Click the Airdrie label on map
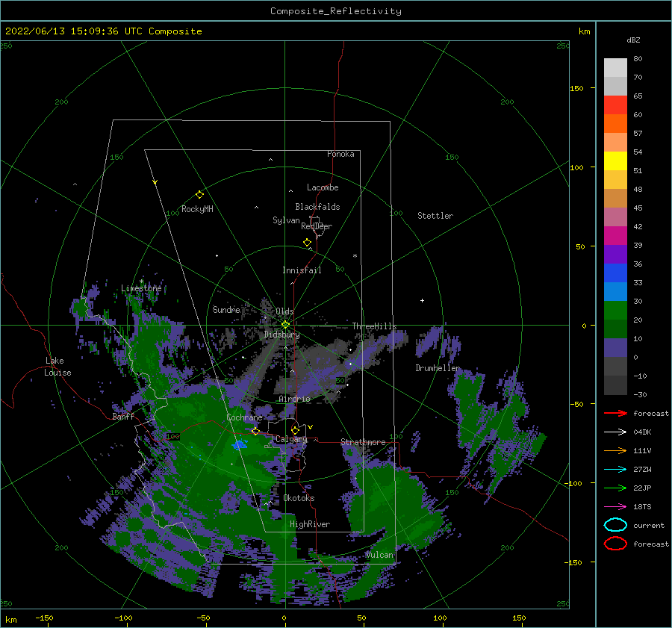Viewport: 672px width, 628px height. pyautogui.click(x=294, y=399)
